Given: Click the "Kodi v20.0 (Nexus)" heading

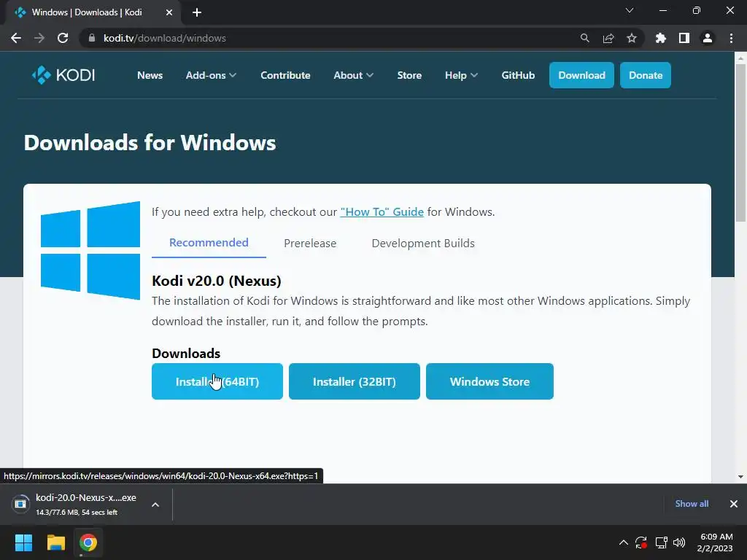Looking at the screenshot, I should (x=217, y=281).
